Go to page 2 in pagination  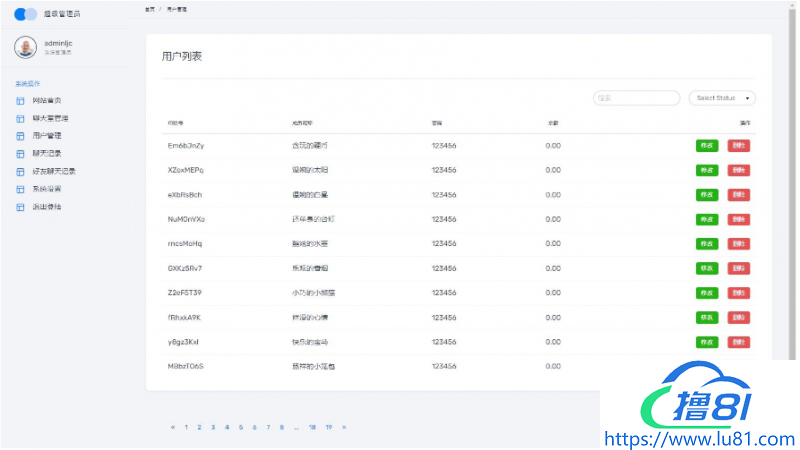pos(199,427)
